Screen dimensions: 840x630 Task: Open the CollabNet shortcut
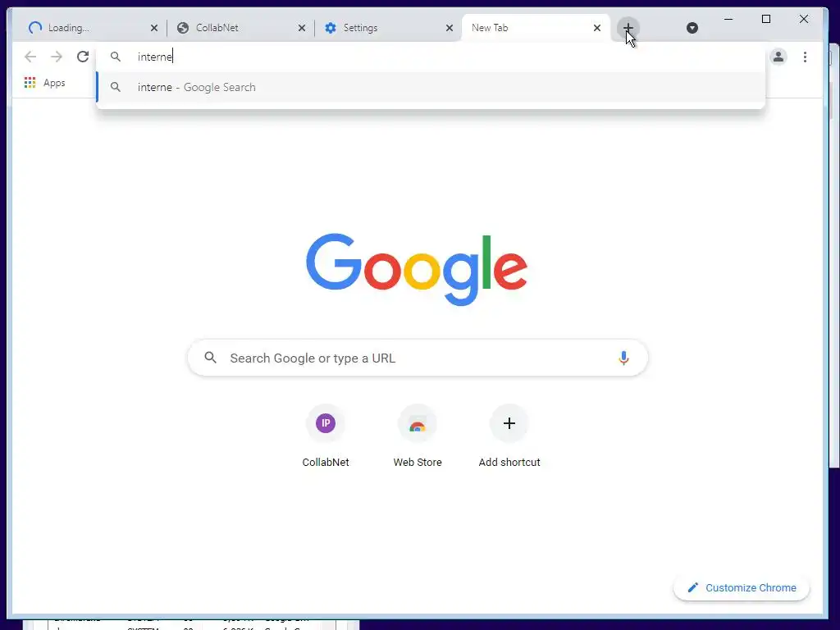point(325,436)
